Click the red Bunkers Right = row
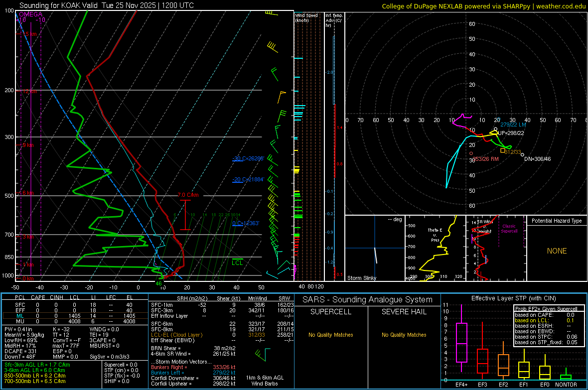This screenshot has width=588, height=390. tap(193, 367)
